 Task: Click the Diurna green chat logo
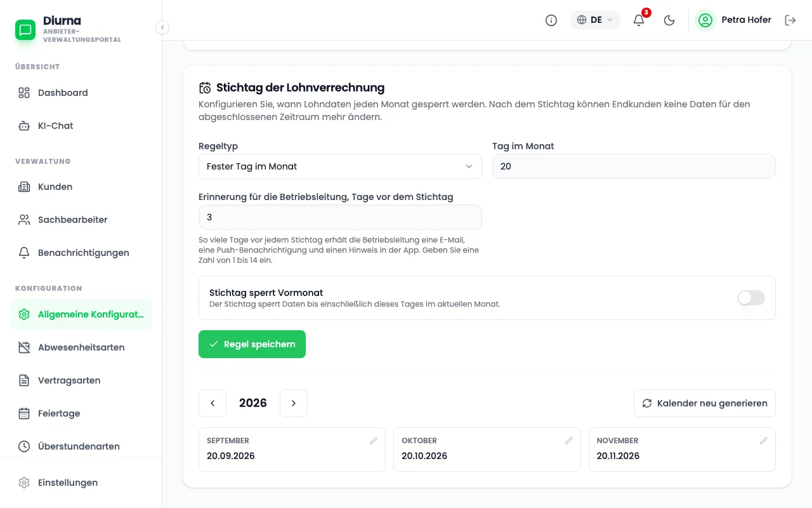click(x=25, y=30)
